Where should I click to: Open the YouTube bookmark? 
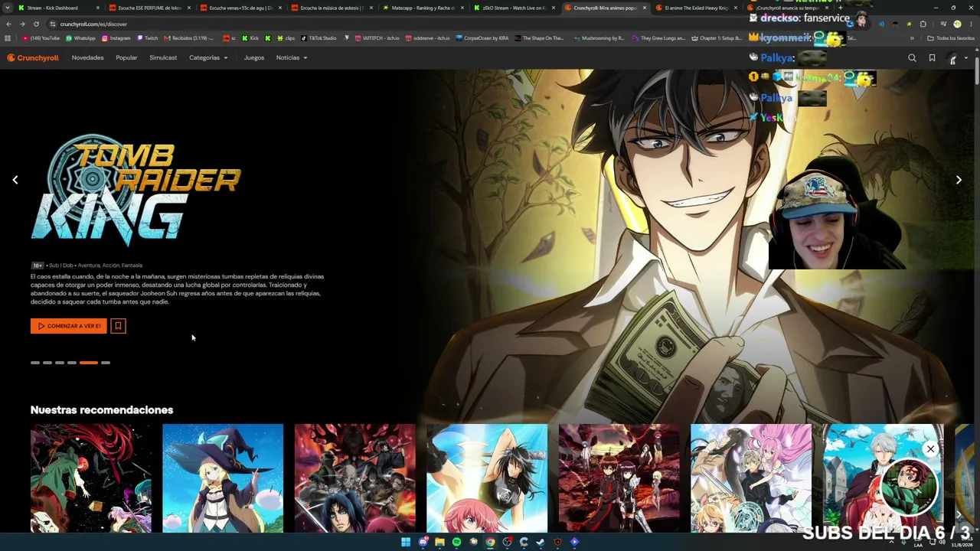tap(41, 37)
